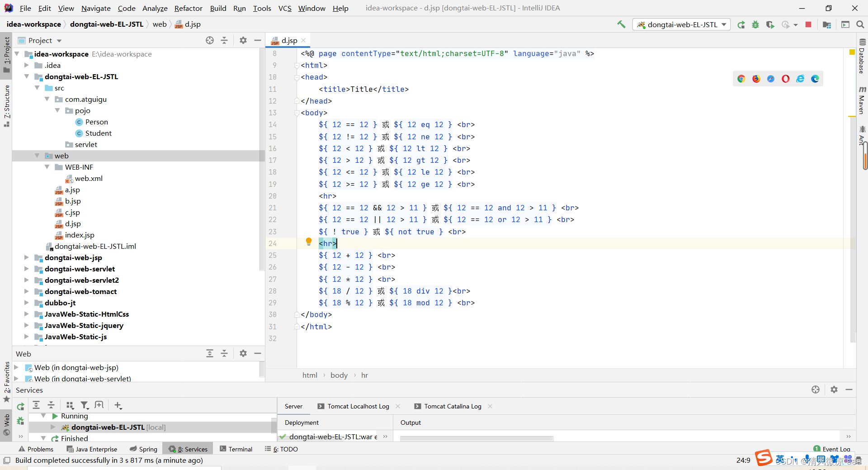Image resolution: width=868 pixels, height=470 pixels.
Task: Click Open in New Tab icon in Services
Action: [99, 405]
